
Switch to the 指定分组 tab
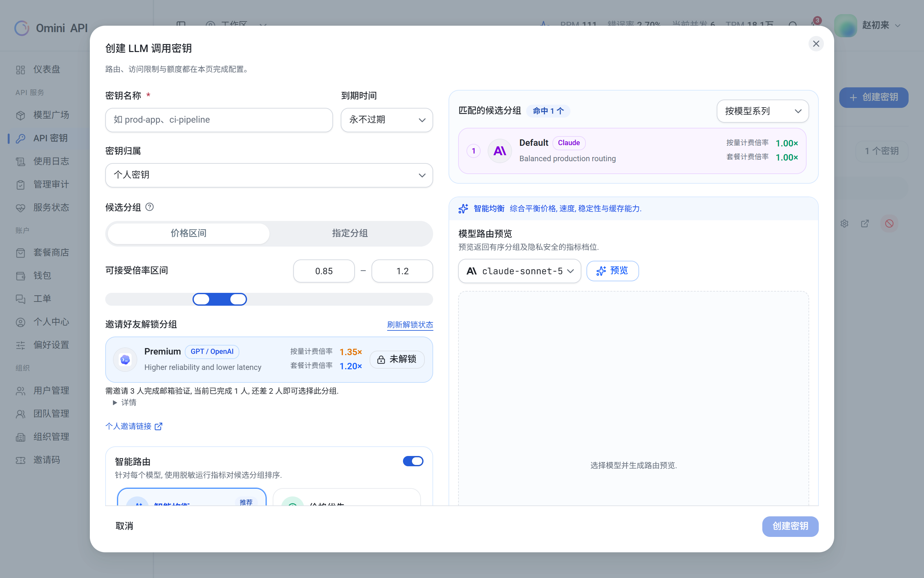coord(350,233)
